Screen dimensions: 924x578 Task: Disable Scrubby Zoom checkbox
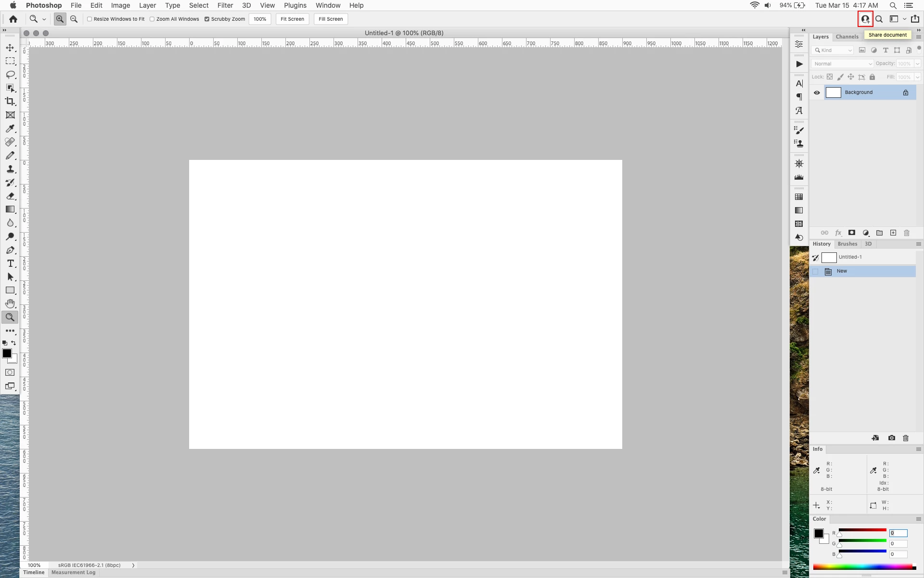pyautogui.click(x=207, y=19)
